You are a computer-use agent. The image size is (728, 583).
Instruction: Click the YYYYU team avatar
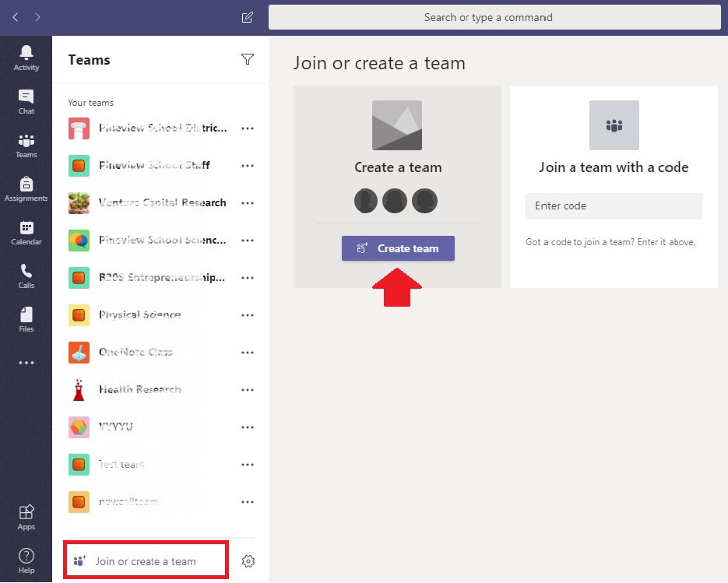tap(79, 427)
